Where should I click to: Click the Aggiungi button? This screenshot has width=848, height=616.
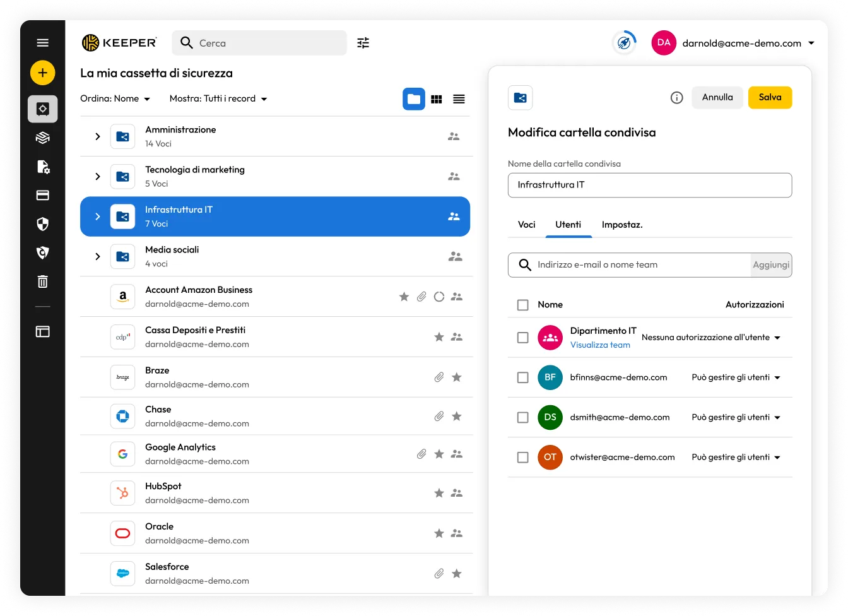coord(771,265)
